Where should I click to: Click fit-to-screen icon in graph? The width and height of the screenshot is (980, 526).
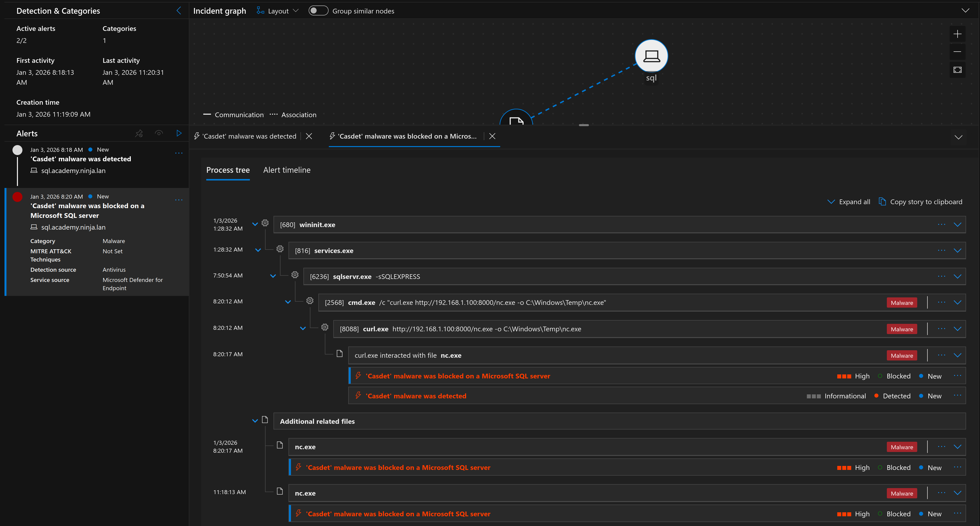click(957, 70)
